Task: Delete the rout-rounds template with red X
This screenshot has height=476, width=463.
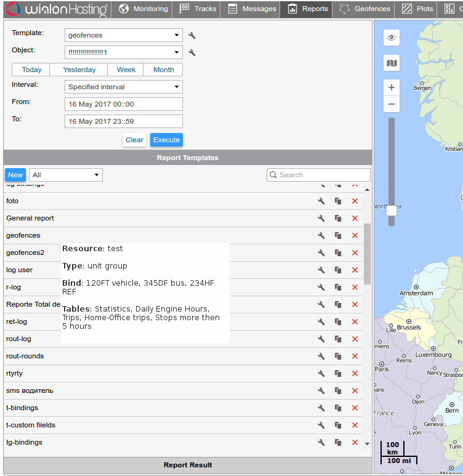Action: (x=355, y=356)
